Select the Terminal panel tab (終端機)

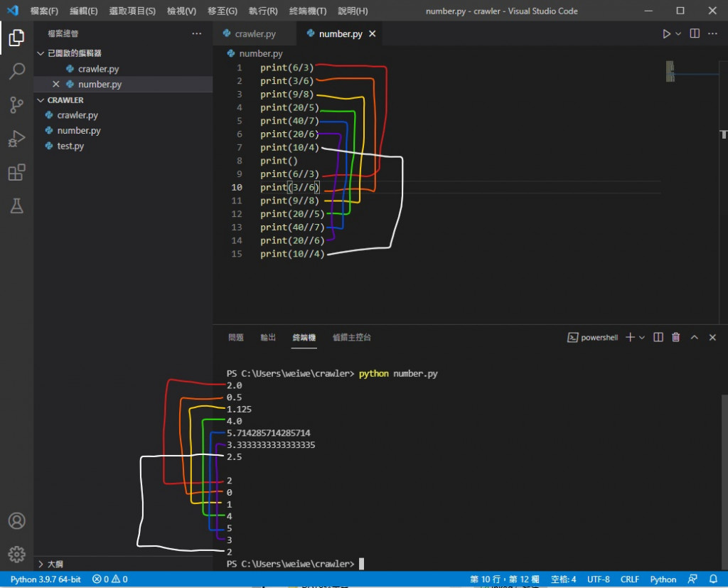[304, 338]
